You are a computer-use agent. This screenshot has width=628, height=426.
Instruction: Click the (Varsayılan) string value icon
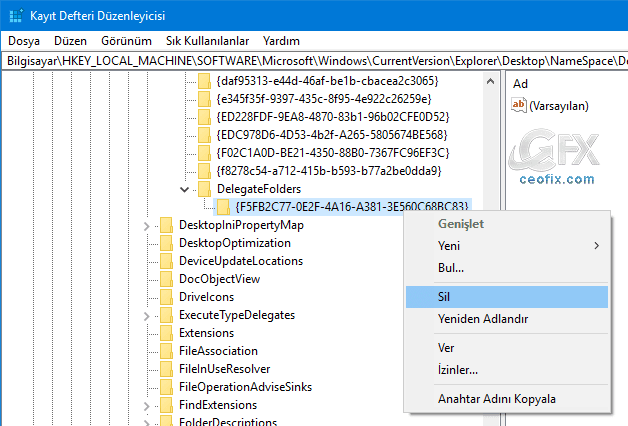[519, 105]
